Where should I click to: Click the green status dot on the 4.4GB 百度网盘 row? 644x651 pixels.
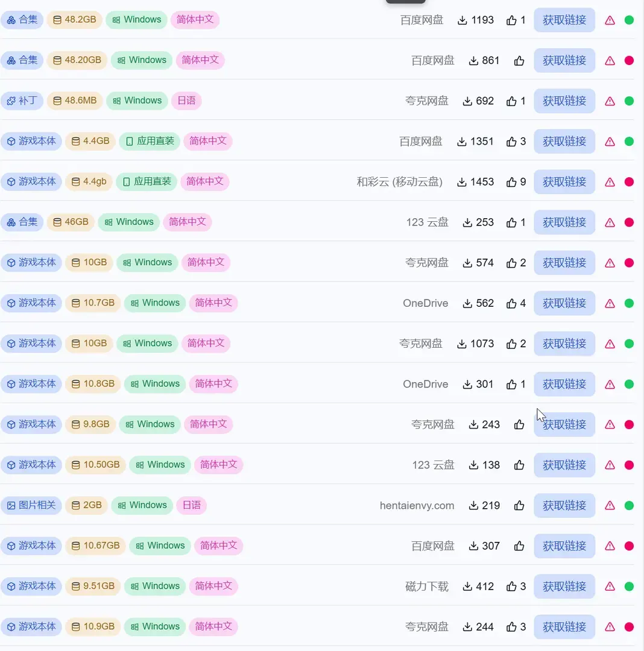click(x=629, y=142)
